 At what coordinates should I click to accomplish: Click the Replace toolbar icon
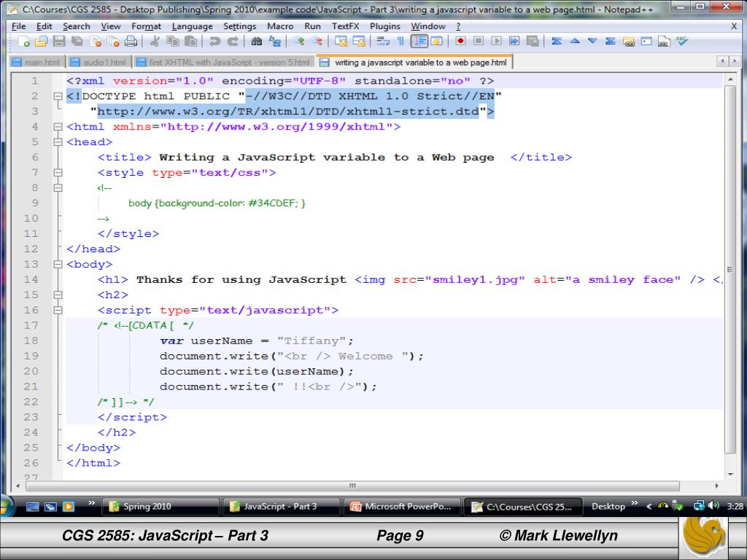[x=275, y=42]
